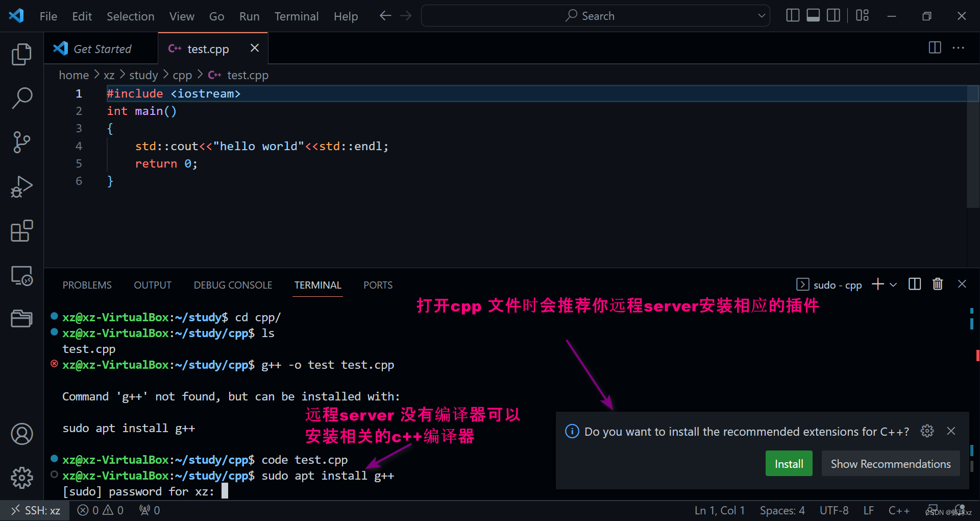
Task: Open the View menu
Action: (182, 16)
